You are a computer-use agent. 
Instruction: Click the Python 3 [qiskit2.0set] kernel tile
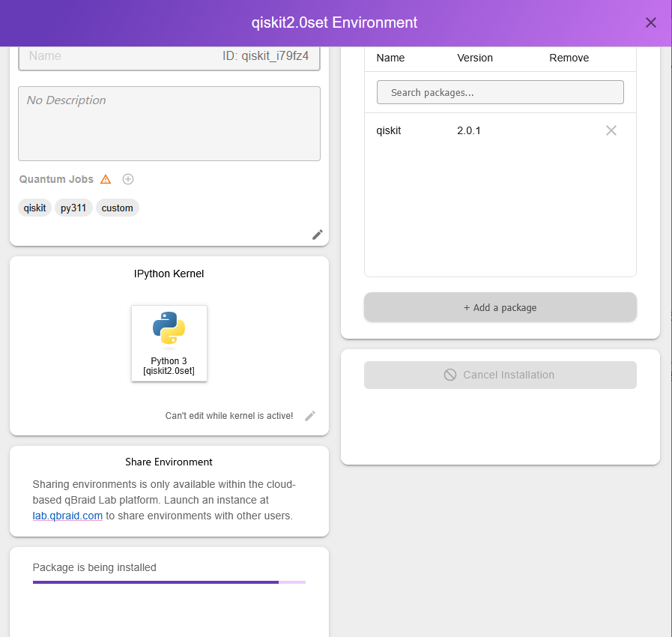(x=169, y=343)
